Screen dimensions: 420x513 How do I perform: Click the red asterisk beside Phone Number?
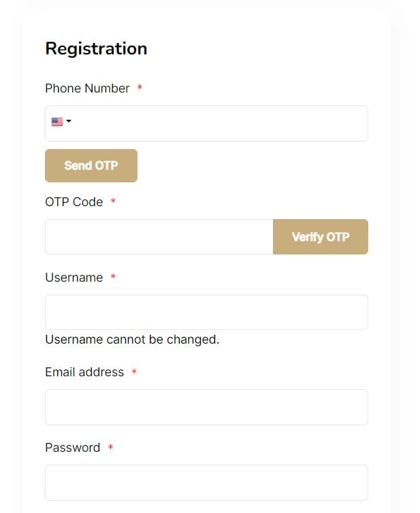coord(140,87)
